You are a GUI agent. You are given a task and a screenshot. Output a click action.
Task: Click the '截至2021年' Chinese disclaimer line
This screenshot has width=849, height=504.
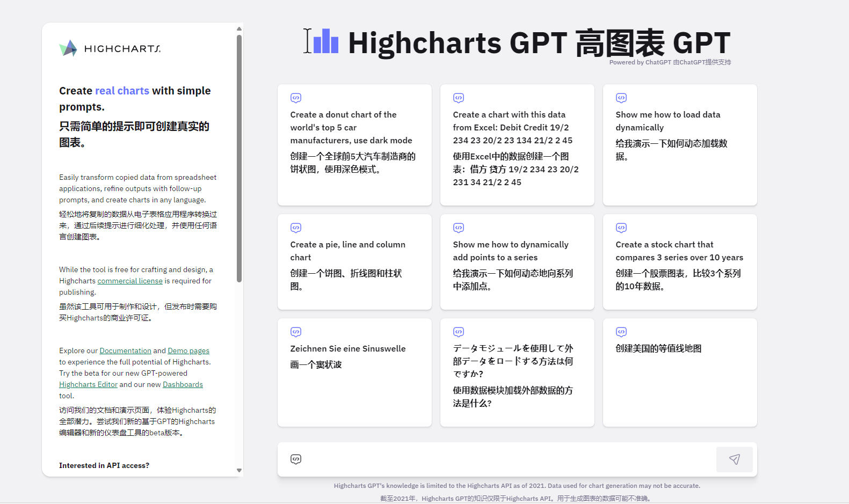point(517,498)
